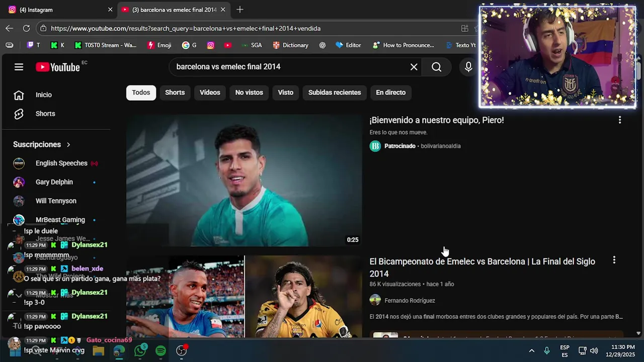
Task: Clear the search text with the X icon
Action: 414,67
